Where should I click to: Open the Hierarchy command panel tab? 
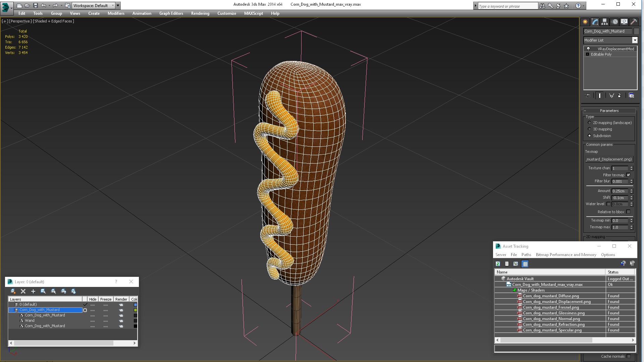(604, 22)
